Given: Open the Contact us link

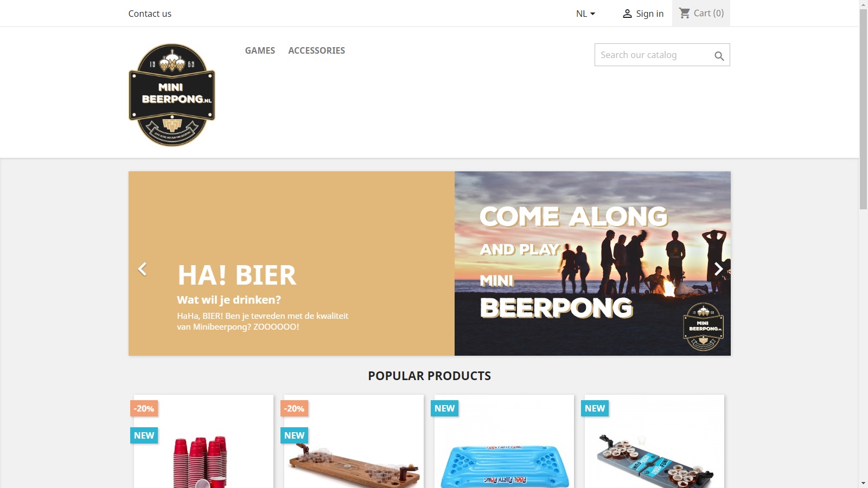Looking at the screenshot, I should [150, 14].
